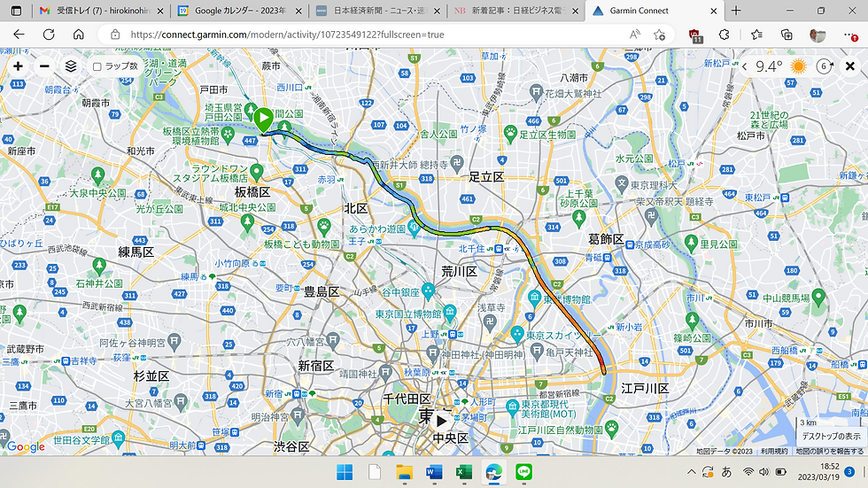Open the favorites list
Image resolution: width=868 pixels, height=488 pixels.
pos(756,35)
